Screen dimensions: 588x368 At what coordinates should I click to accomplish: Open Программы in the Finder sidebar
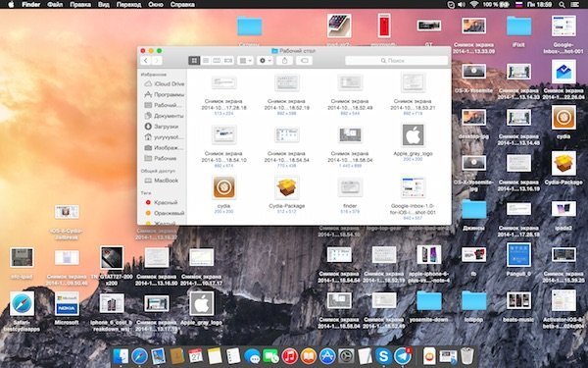165,94
